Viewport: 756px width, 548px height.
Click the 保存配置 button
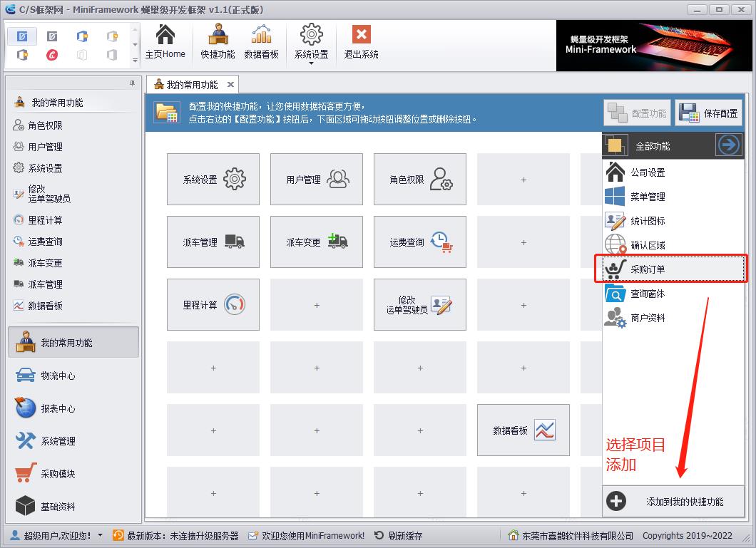[x=708, y=113]
